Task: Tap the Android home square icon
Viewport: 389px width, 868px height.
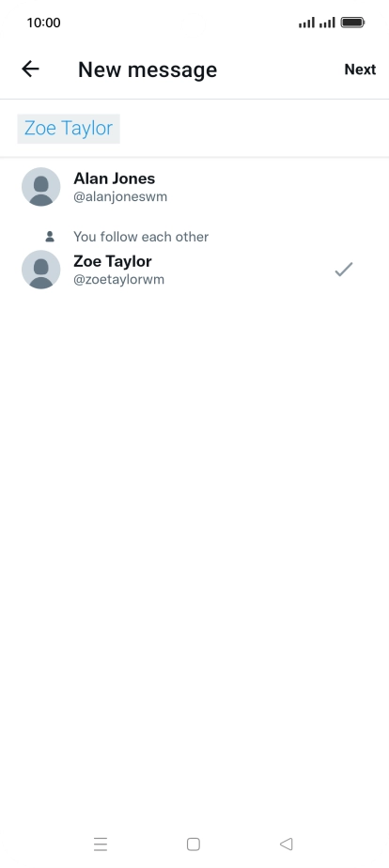Action: click(x=194, y=845)
